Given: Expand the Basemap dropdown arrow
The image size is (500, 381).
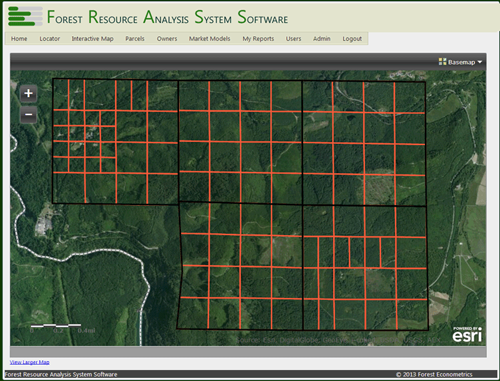Looking at the screenshot, I should [x=480, y=62].
